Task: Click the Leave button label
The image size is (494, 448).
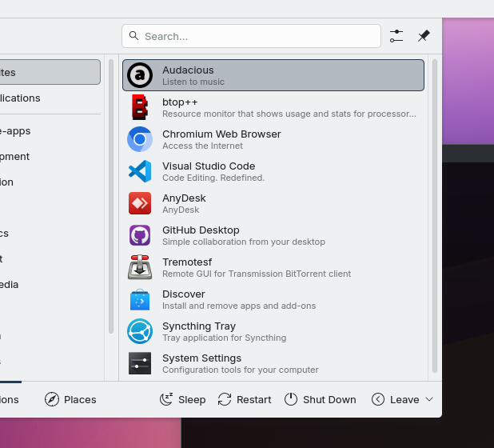Action: pyautogui.click(x=404, y=400)
